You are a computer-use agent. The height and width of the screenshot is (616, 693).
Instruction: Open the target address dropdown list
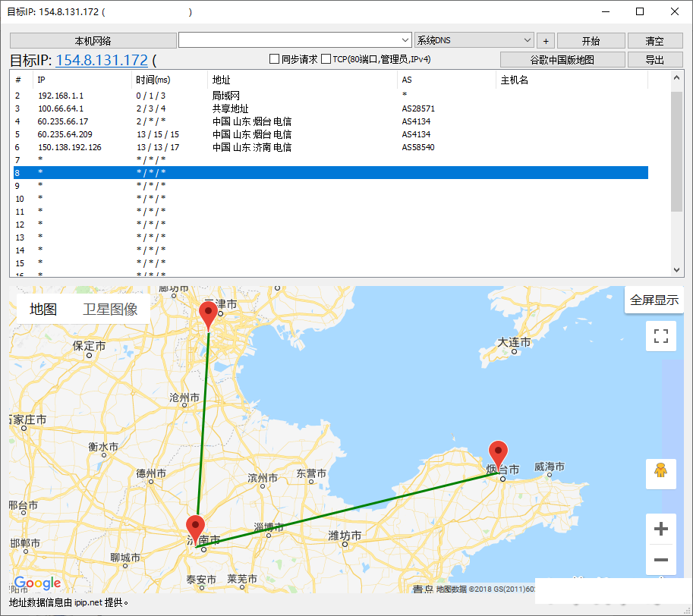click(405, 40)
